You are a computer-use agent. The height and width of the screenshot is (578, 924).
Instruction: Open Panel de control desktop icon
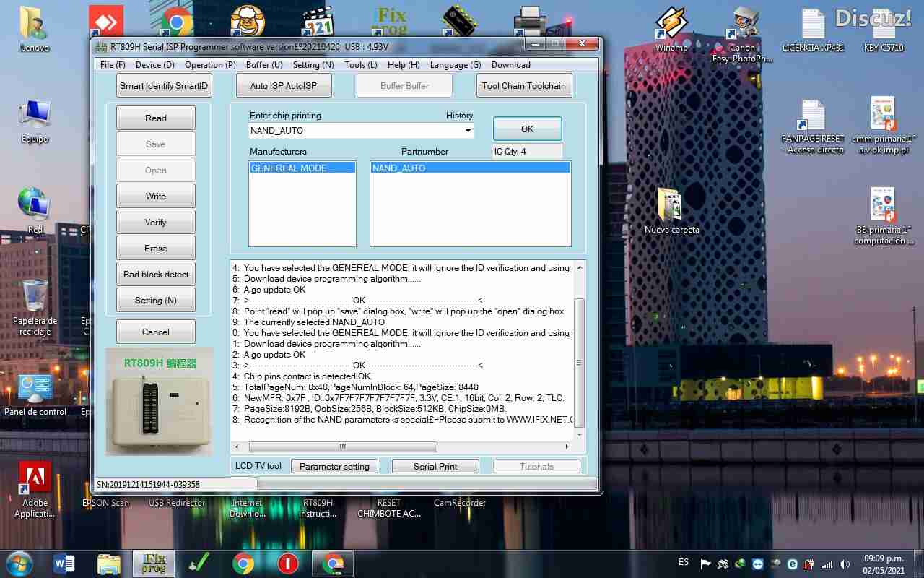click(x=35, y=390)
